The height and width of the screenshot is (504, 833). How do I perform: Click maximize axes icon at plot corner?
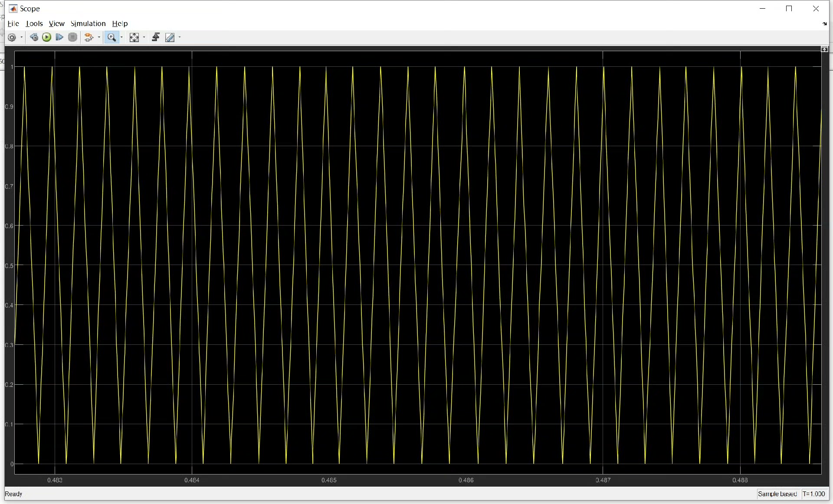point(824,49)
